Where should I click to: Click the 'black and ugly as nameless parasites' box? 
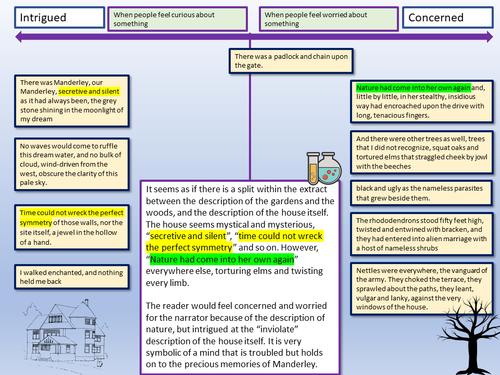[x=421, y=193]
